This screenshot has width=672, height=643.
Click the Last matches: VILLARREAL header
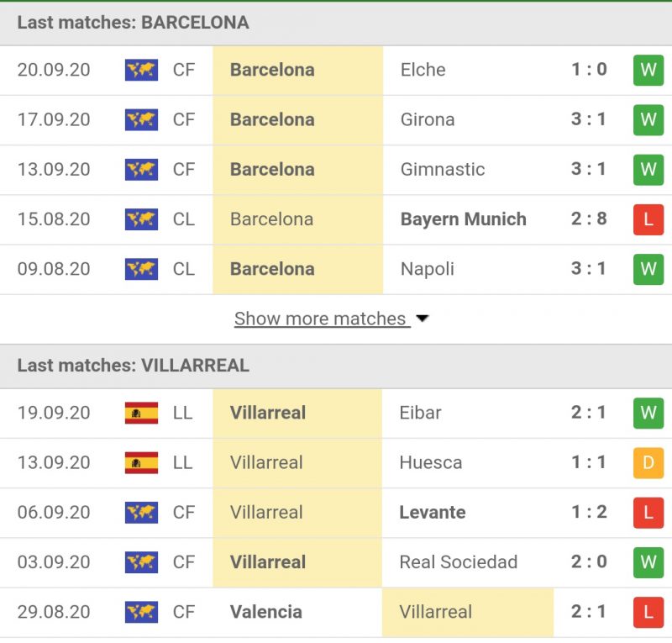click(x=133, y=366)
